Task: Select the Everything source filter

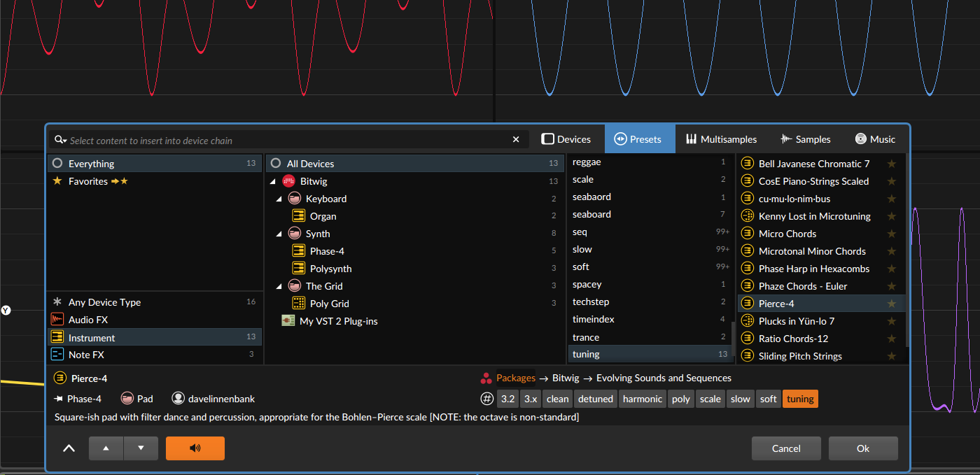Action: 155,164
